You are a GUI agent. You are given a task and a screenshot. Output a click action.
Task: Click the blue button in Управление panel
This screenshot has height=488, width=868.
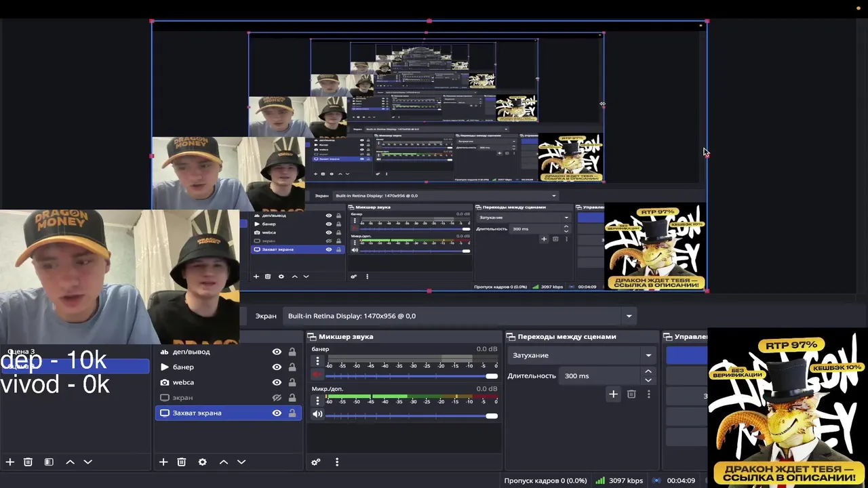686,355
